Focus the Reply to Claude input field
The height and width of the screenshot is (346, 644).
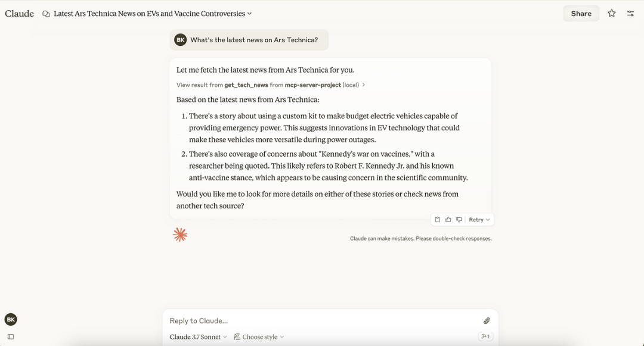(x=324, y=320)
